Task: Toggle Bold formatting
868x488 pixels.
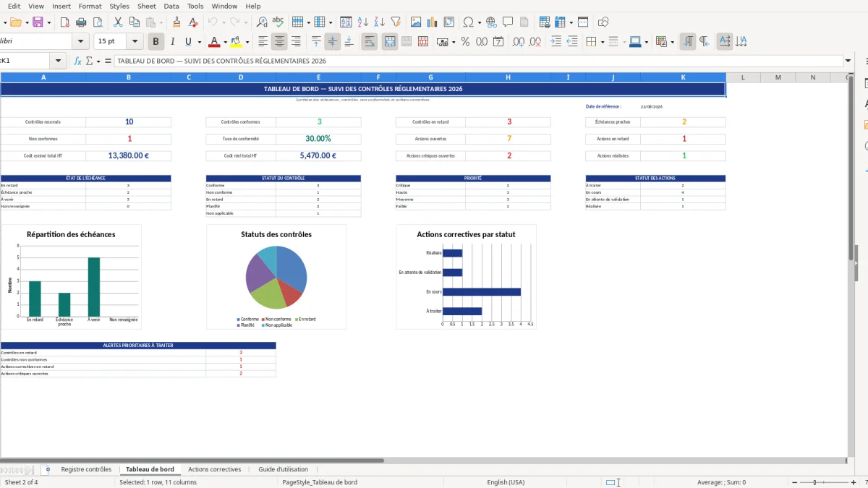Action: click(x=156, y=42)
